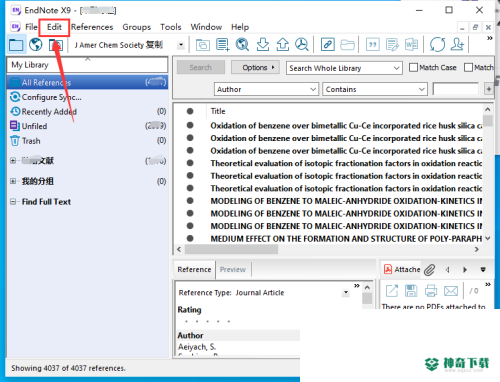500x382 pixels.
Task: Click the New Reference toolbar icon
Action: tap(223, 44)
